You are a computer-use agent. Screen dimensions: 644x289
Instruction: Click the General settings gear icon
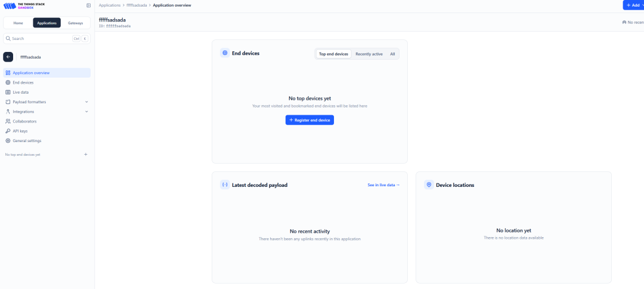pyautogui.click(x=8, y=140)
